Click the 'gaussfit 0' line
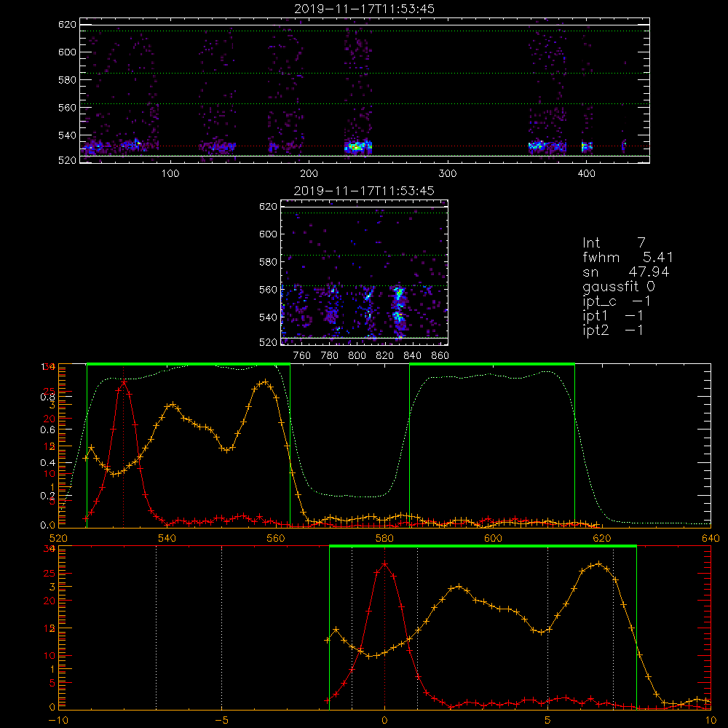The width and height of the screenshot is (728, 728). (619, 286)
